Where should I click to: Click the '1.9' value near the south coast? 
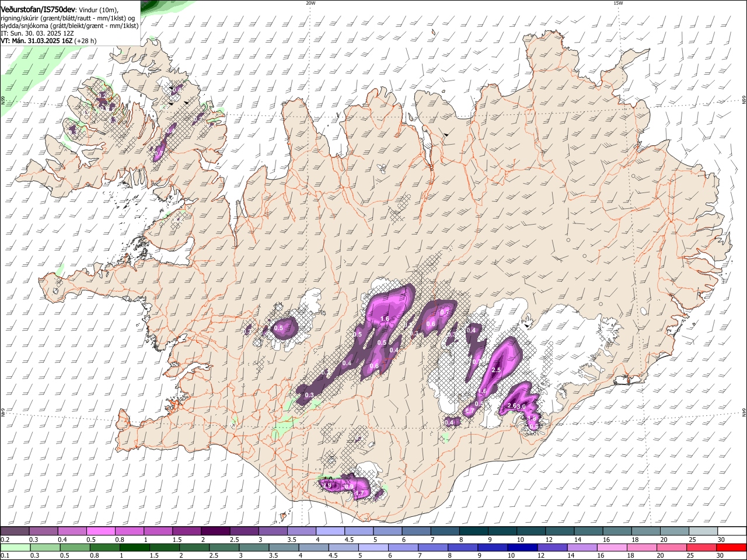[x=327, y=485]
